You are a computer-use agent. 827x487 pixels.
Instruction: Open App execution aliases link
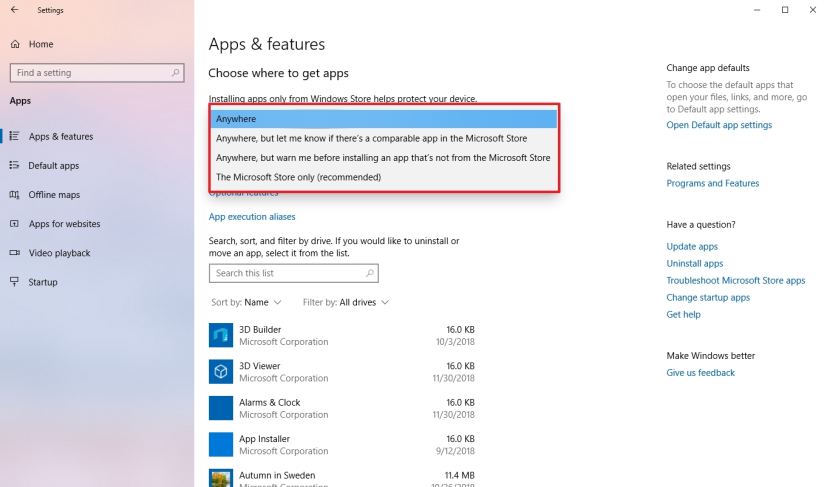click(252, 216)
